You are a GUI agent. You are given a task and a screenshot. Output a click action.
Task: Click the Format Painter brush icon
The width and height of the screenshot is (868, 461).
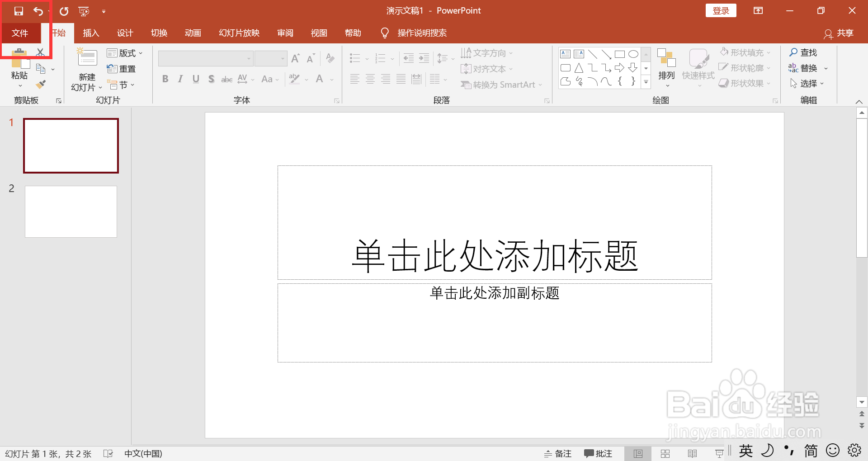(x=41, y=84)
